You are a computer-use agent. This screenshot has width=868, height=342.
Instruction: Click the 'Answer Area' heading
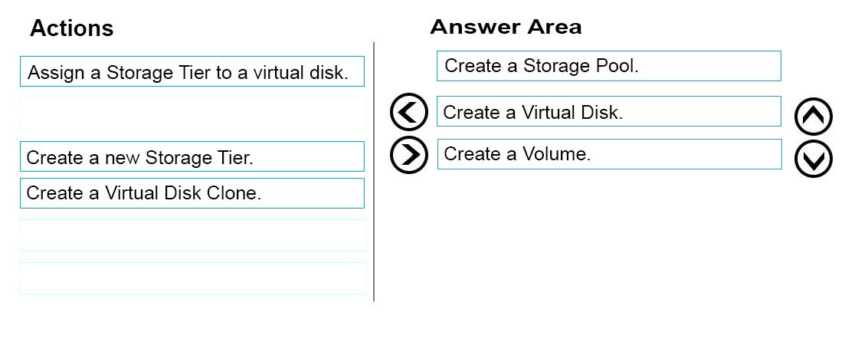click(506, 27)
